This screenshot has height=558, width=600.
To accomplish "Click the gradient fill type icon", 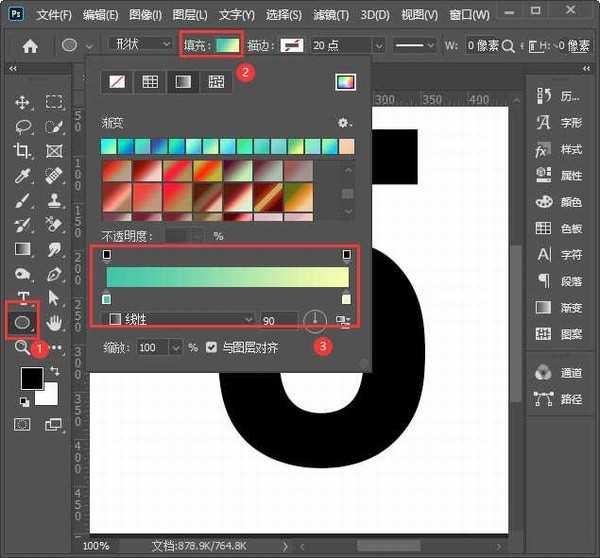I will 183,83.
